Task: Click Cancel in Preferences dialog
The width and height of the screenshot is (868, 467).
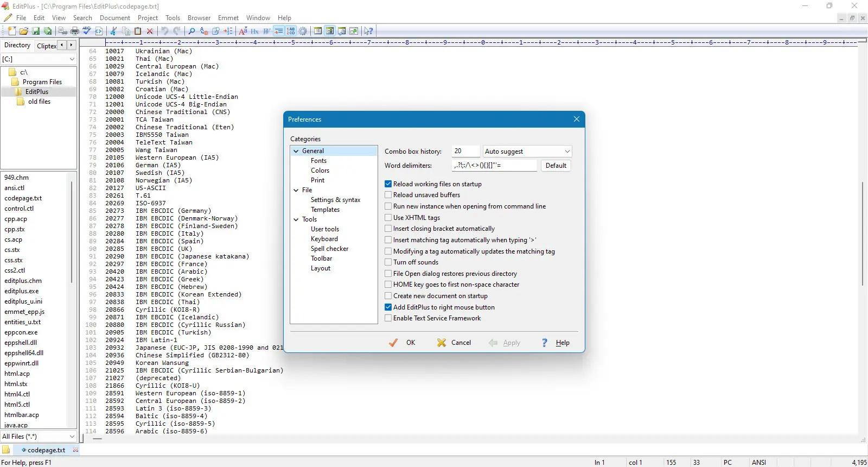Action: 455,343
